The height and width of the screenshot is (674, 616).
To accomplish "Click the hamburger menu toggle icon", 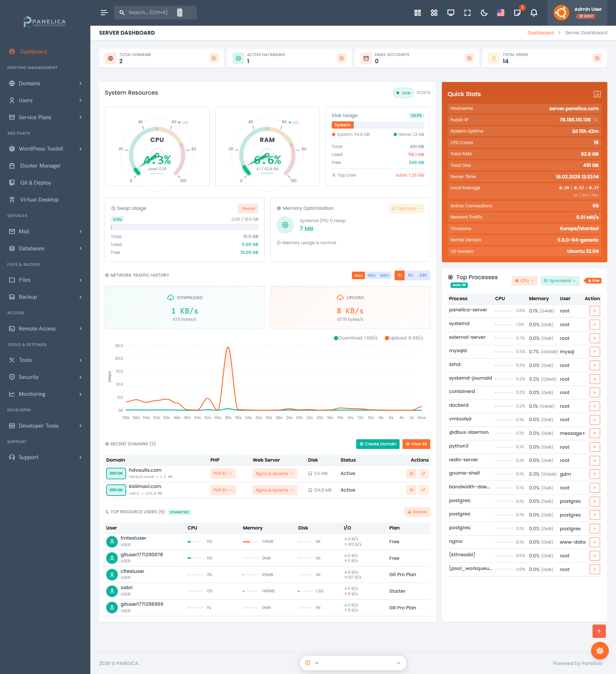I will point(104,13).
